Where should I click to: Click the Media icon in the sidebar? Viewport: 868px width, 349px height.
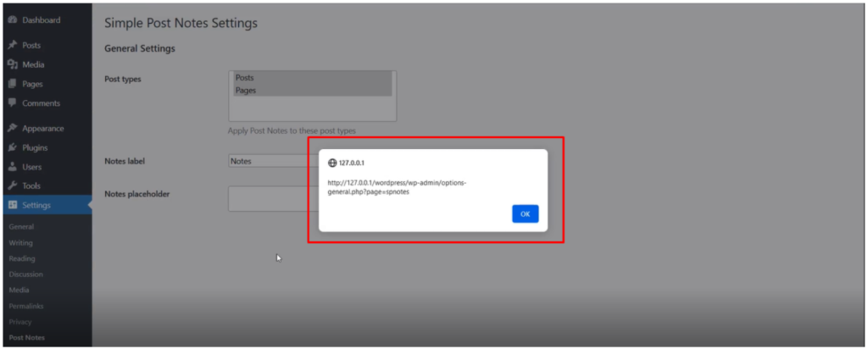(13, 64)
